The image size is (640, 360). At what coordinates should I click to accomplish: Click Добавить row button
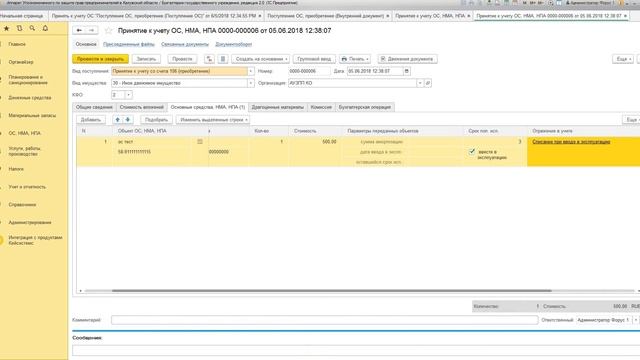coord(91,120)
